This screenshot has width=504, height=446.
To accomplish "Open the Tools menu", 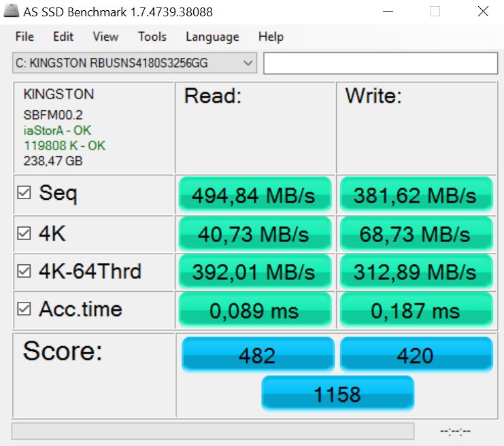I will [x=152, y=37].
